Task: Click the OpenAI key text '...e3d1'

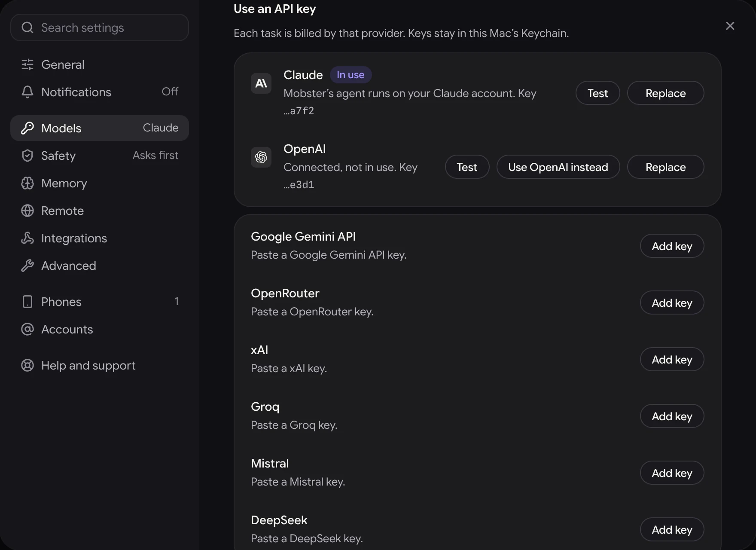Action: pyautogui.click(x=299, y=185)
